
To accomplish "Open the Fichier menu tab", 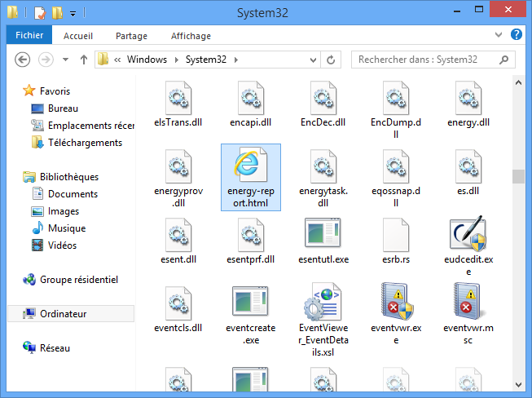I will pyautogui.click(x=29, y=34).
